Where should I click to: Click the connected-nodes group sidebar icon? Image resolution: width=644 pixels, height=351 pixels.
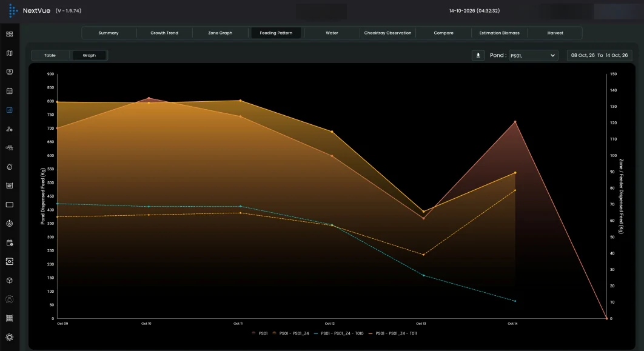click(x=10, y=148)
